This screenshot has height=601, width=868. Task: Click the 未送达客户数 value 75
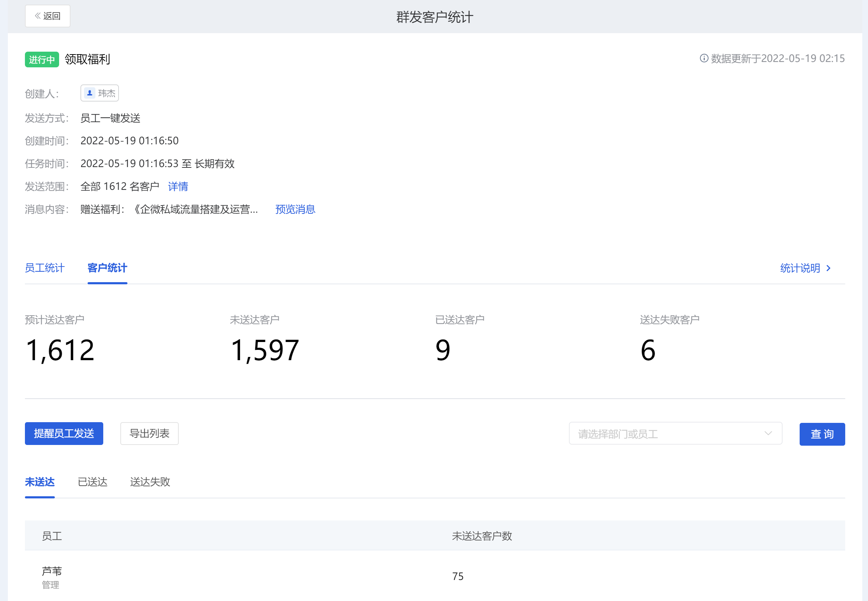[457, 576]
